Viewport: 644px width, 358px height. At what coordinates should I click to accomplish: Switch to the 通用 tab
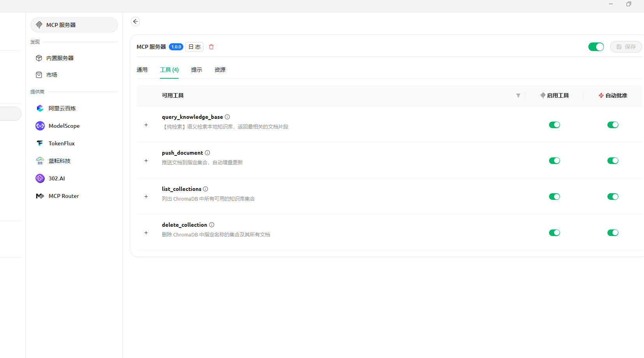tap(142, 70)
